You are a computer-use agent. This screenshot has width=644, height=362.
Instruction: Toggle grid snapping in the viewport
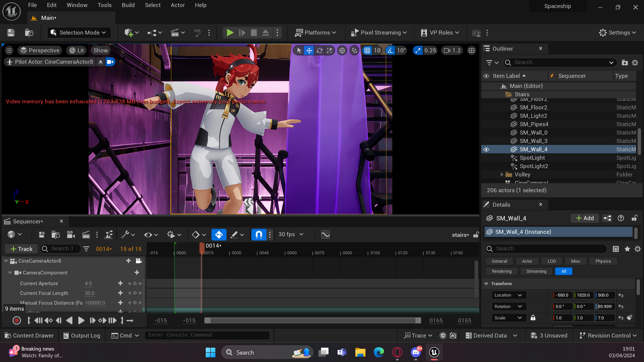367,50
